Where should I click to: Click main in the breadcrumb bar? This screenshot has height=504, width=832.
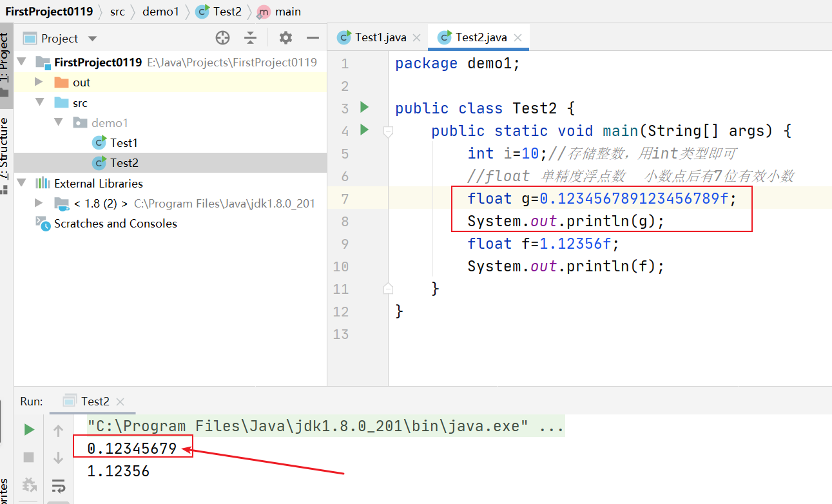tap(278, 12)
